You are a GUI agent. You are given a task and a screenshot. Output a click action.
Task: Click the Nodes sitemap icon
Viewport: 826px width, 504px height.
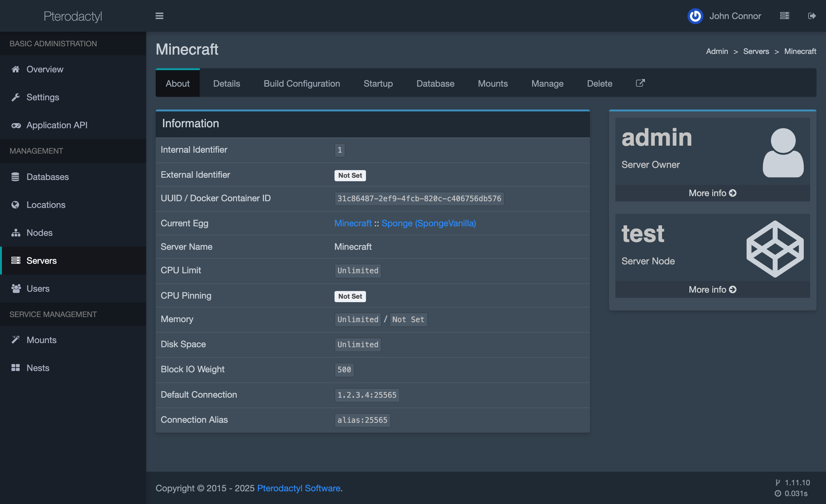pyautogui.click(x=16, y=232)
